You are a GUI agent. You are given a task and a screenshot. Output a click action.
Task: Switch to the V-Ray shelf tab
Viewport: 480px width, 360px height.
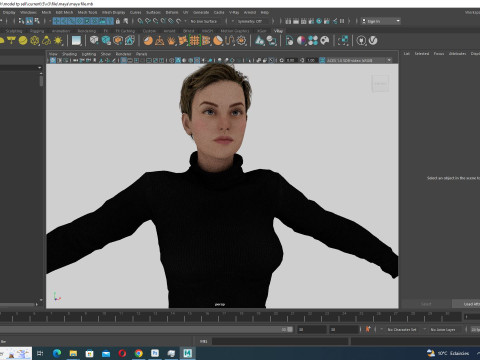pyautogui.click(x=278, y=31)
